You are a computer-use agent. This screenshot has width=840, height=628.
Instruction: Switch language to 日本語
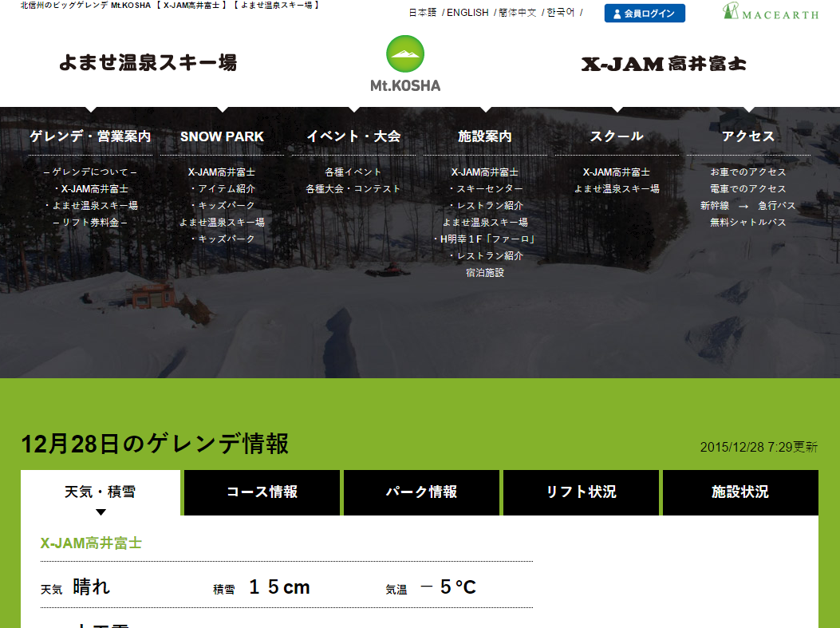point(423,12)
